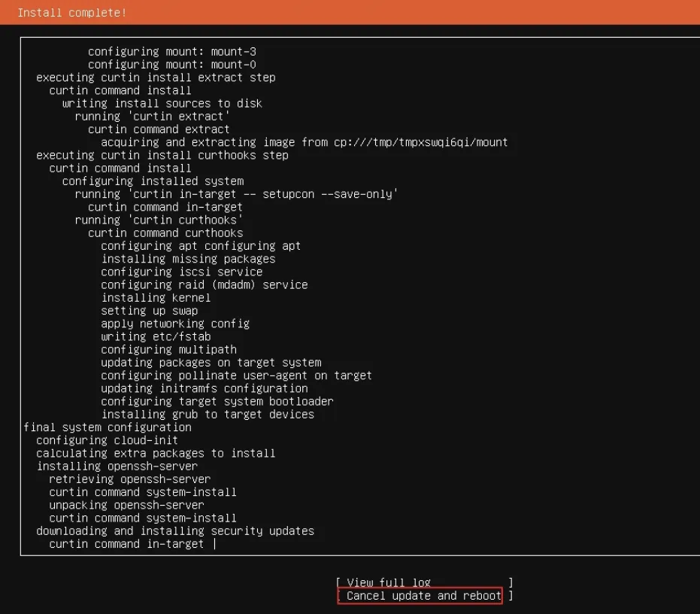The width and height of the screenshot is (700, 614).
Task: Click 'curtin command curthooks' line
Action: 165,233
